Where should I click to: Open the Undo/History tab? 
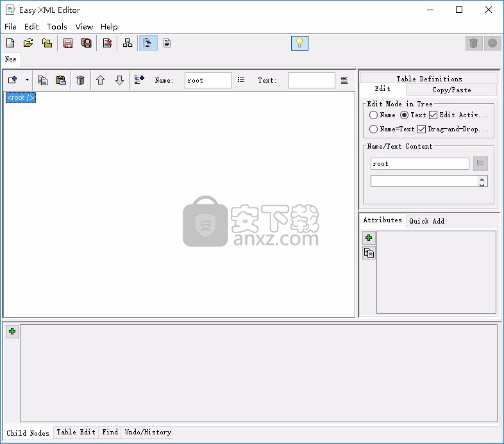pyautogui.click(x=148, y=432)
